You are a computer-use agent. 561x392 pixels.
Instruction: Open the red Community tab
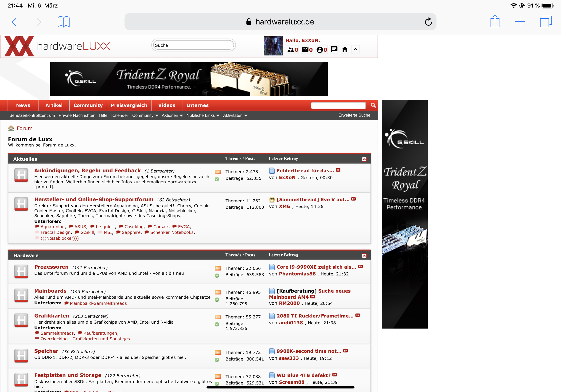point(88,105)
